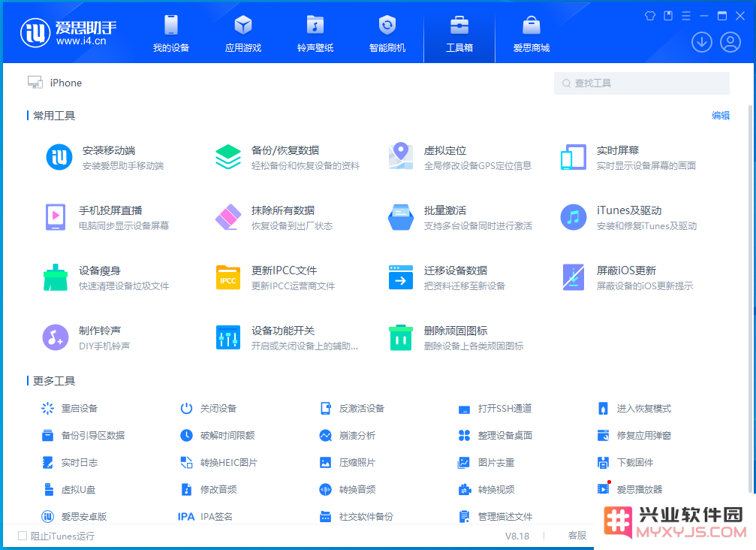Launch the 虚拟定位 map pin icon

pyautogui.click(x=401, y=156)
